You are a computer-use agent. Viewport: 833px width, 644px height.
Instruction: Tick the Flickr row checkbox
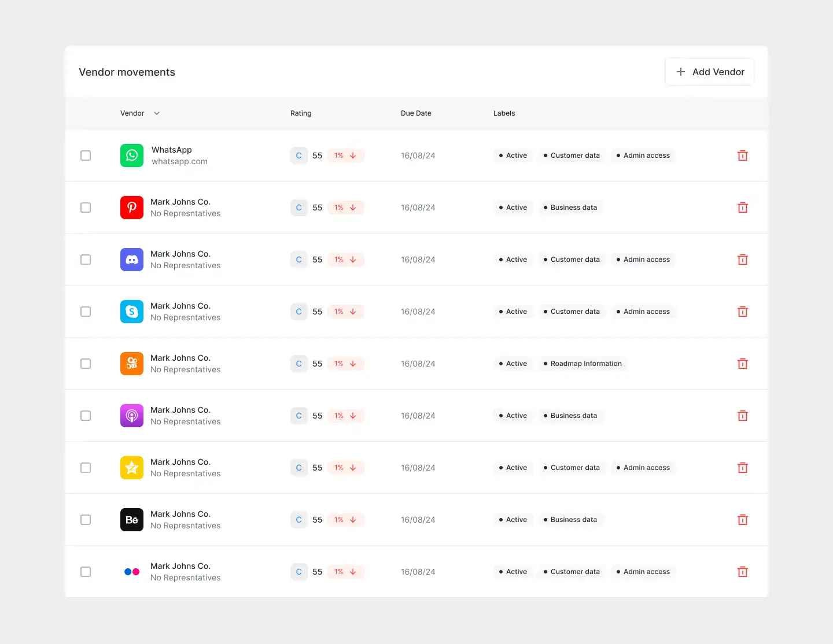click(x=86, y=572)
